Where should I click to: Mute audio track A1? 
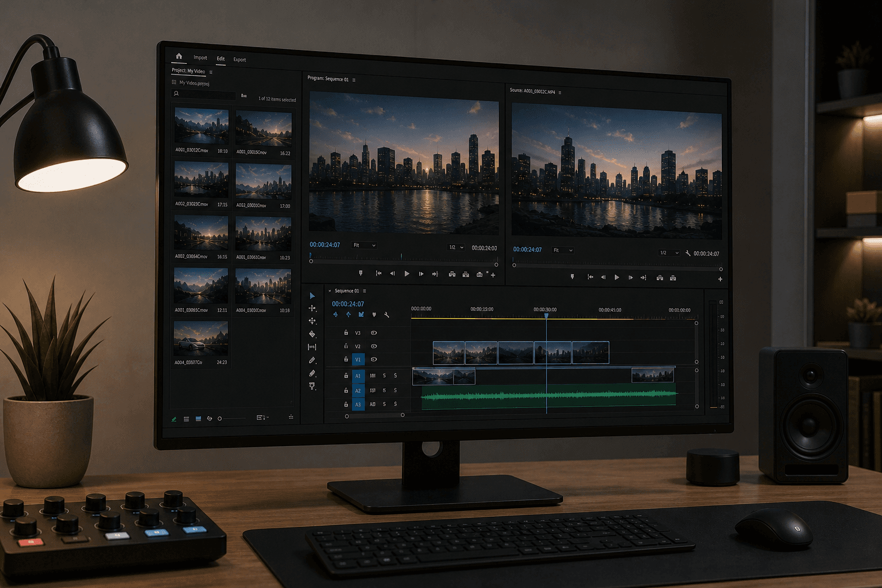pos(373,376)
